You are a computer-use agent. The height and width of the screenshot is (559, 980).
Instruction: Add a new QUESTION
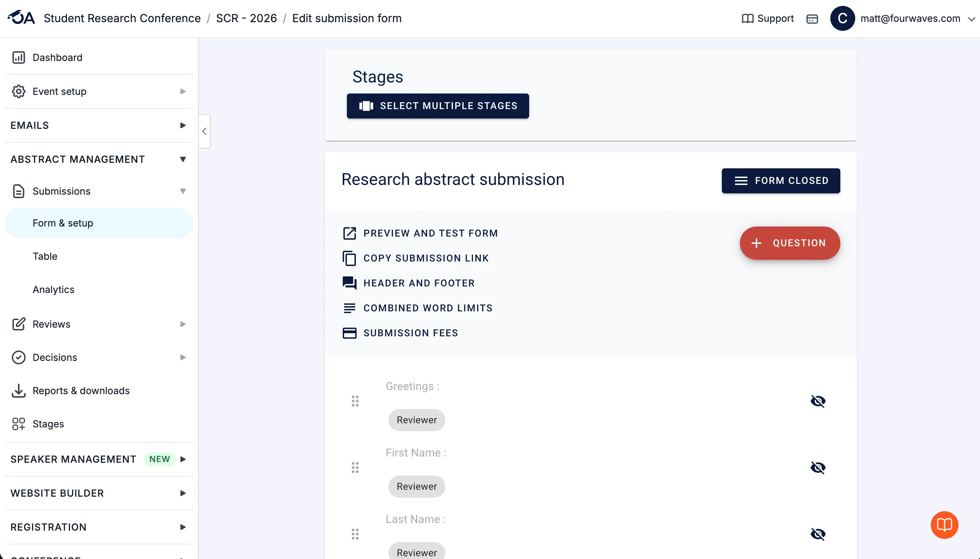[789, 243]
